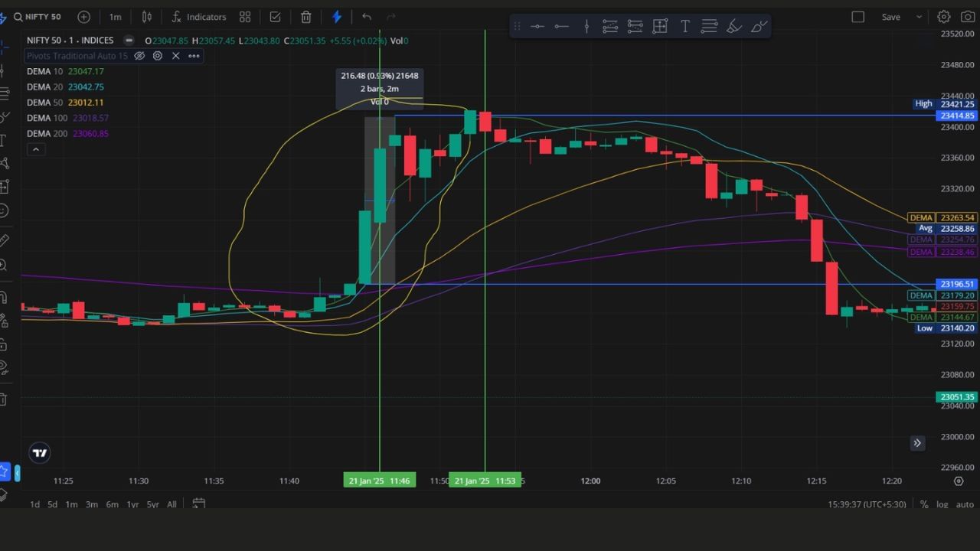Open the indicator templates grid icon
Screen dimensions: 980x551
245,17
